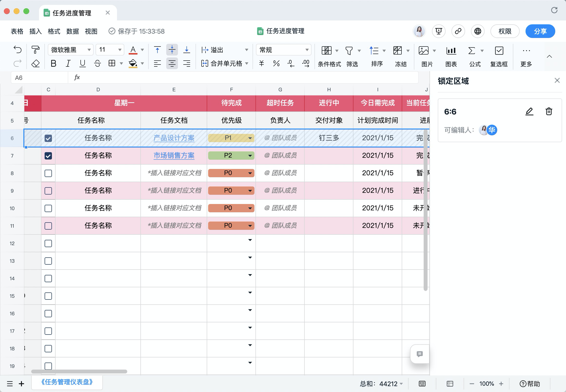The image size is (566, 392).
Task: Uncheck the checkbox in row 7
Action: click(48, 156)
